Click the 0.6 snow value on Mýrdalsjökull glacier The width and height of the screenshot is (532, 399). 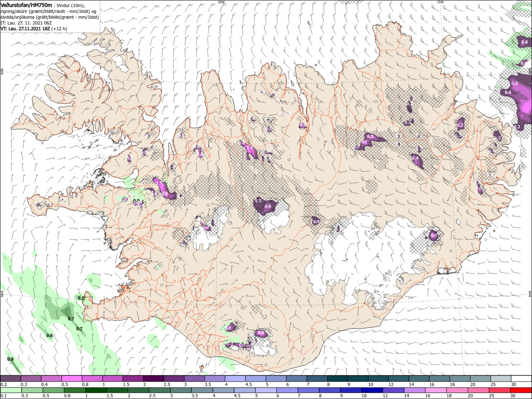[261, 333]
